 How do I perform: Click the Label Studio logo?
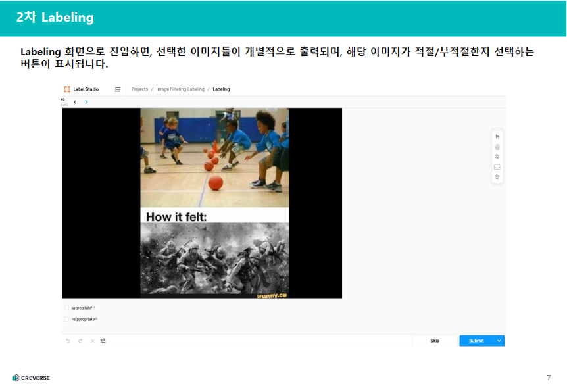point(81,89)
